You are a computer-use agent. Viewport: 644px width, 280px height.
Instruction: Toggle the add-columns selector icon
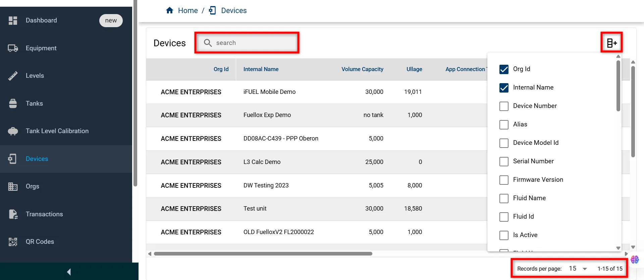coord(612,43)
